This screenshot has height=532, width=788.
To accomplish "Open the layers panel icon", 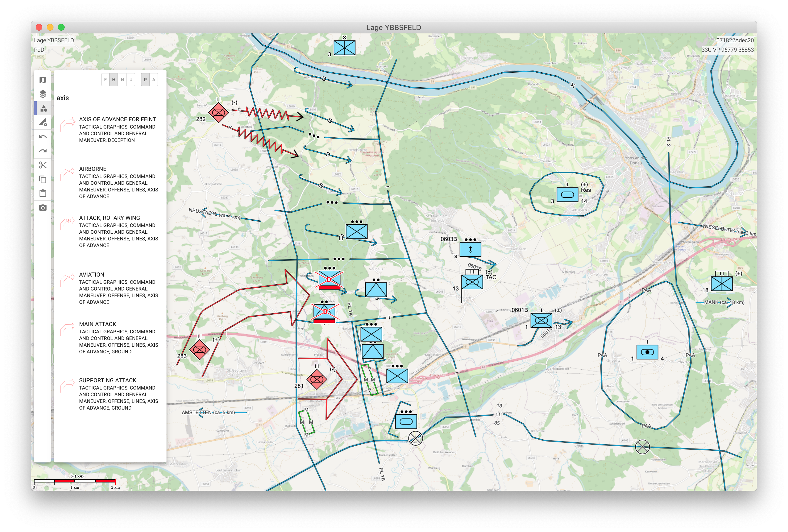I will [43, 94].
